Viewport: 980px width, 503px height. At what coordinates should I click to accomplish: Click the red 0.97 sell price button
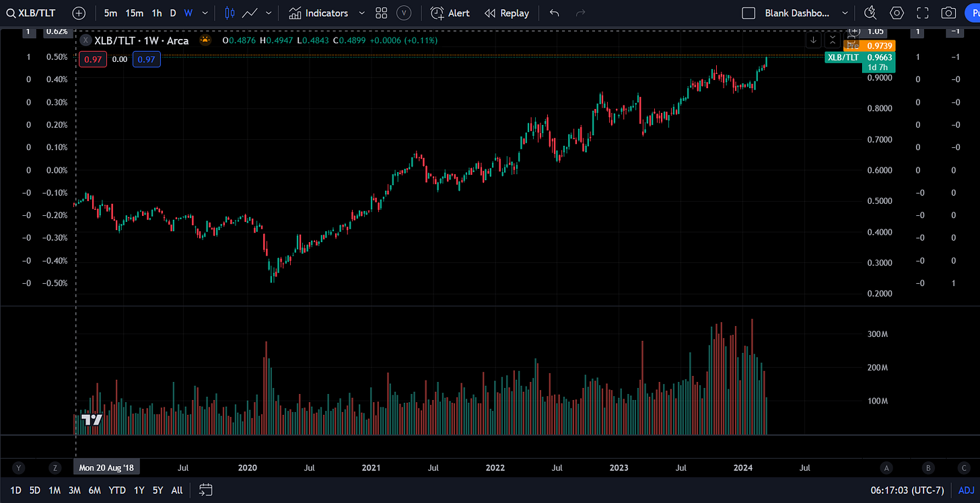(x=92, y=59)
